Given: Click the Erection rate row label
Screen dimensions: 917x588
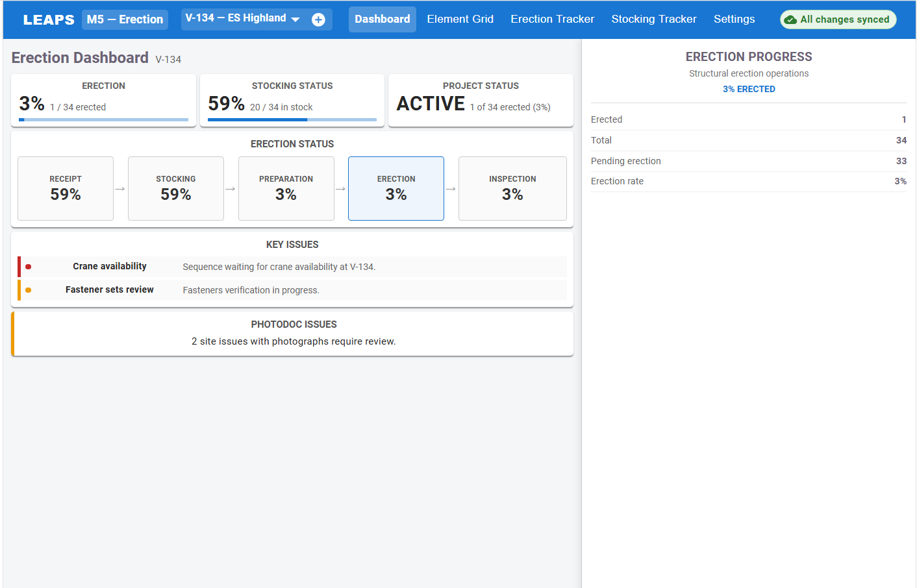Looking at the screenshot, I should (617, 181).
